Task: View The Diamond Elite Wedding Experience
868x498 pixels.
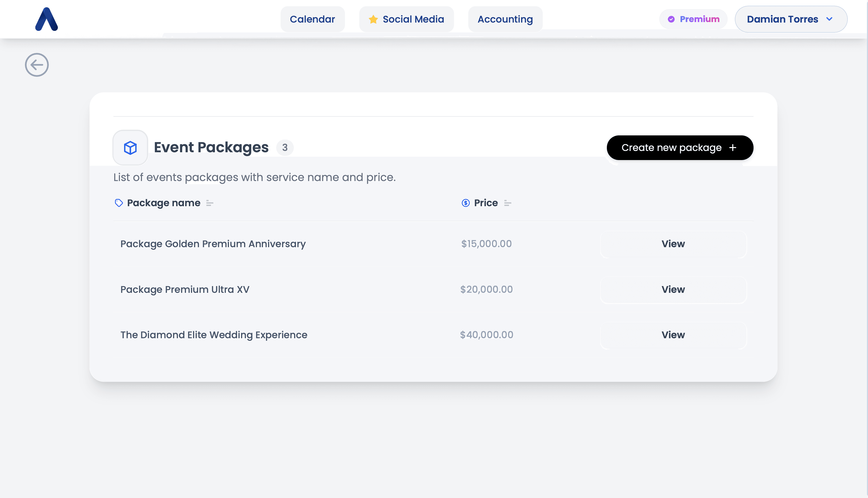Action: 673,335
